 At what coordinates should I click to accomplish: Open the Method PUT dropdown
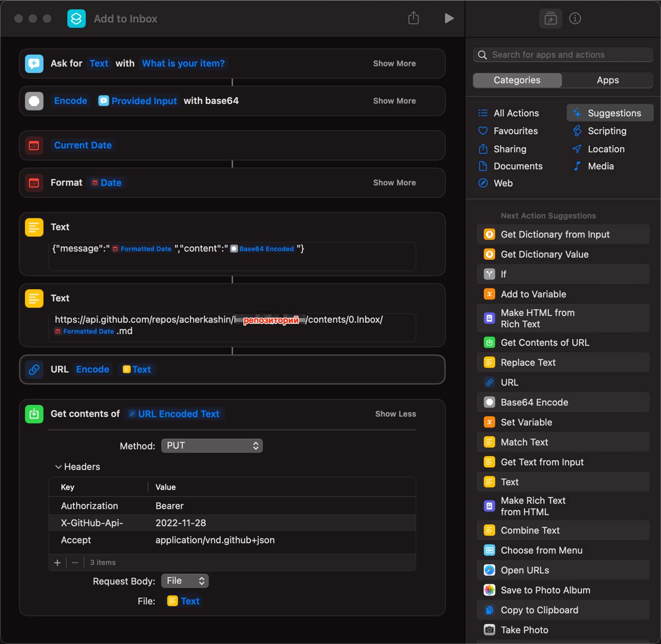tap(212, 446)
